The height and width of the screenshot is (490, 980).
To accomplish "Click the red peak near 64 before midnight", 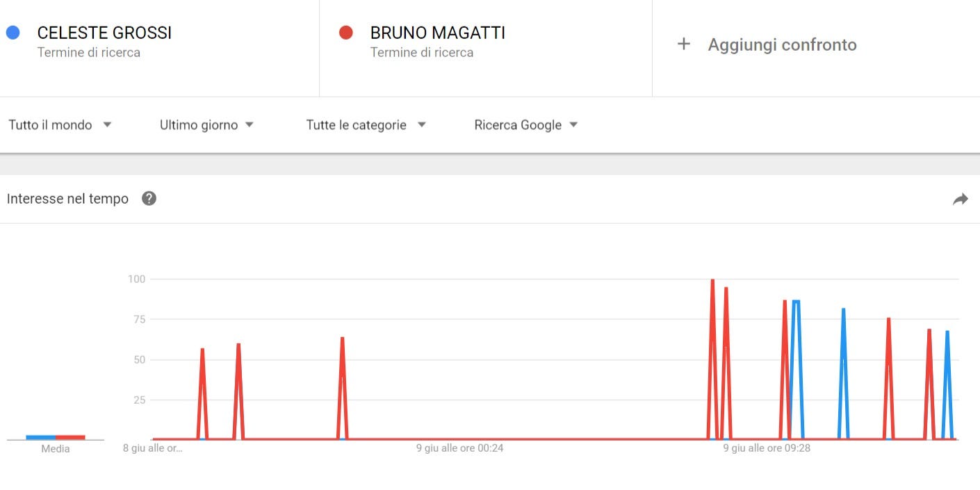I will 343,338.
